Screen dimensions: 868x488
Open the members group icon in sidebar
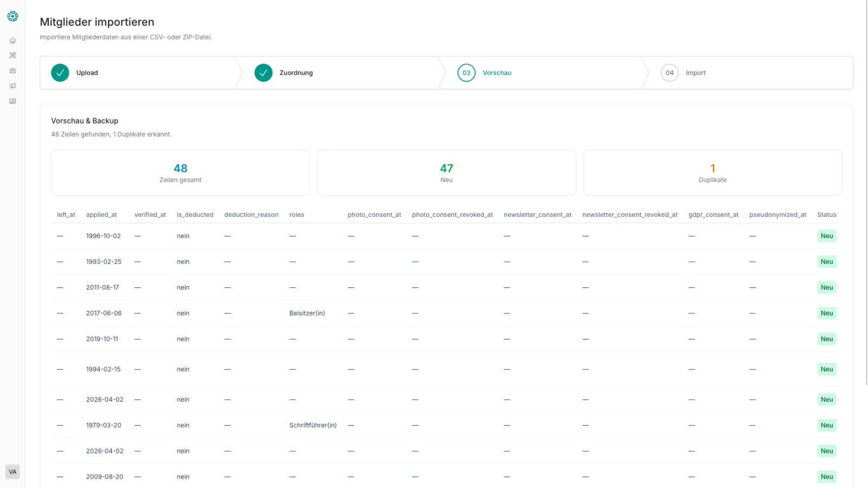tap(12, 70)
